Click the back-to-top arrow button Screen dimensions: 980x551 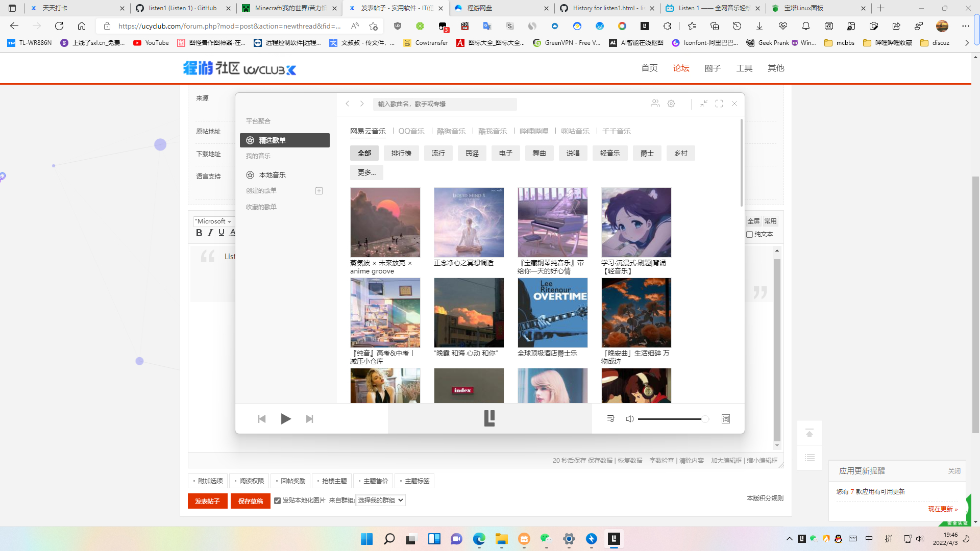point(810,433)
